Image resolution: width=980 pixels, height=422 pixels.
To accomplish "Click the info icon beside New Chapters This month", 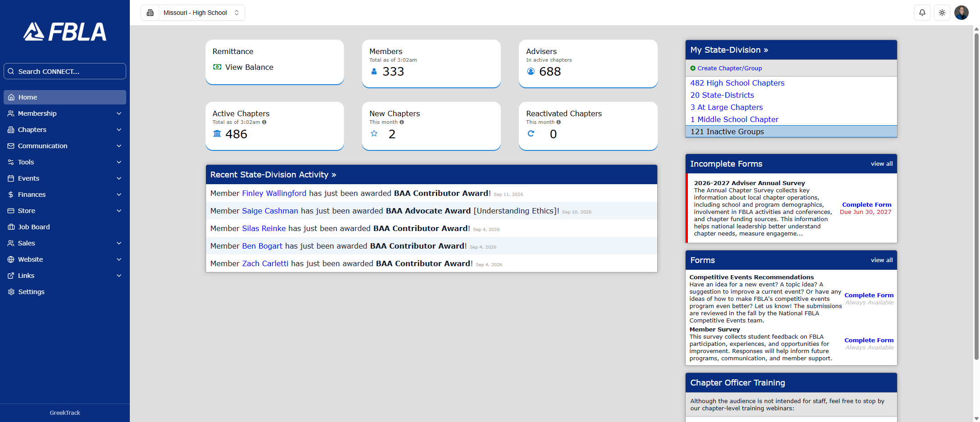I will tap(402, 122).
